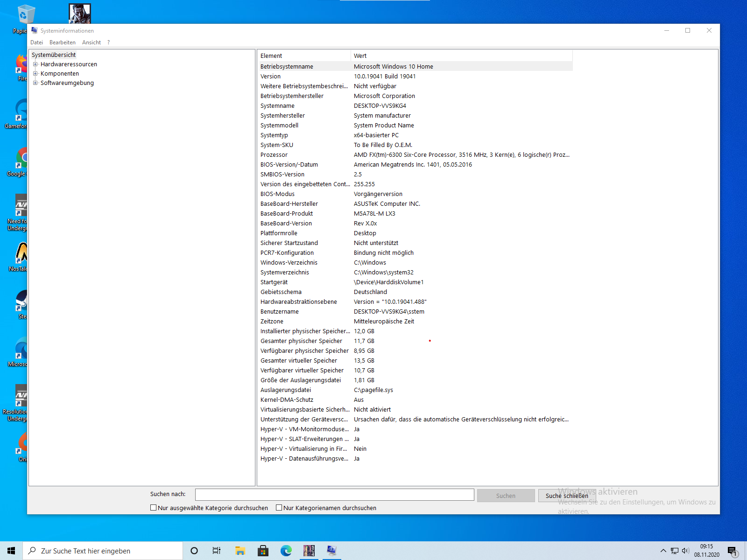This screenshot has height=560, width=747.
Task: Click the 'Suche schließen' button
Action: (567, 496)
